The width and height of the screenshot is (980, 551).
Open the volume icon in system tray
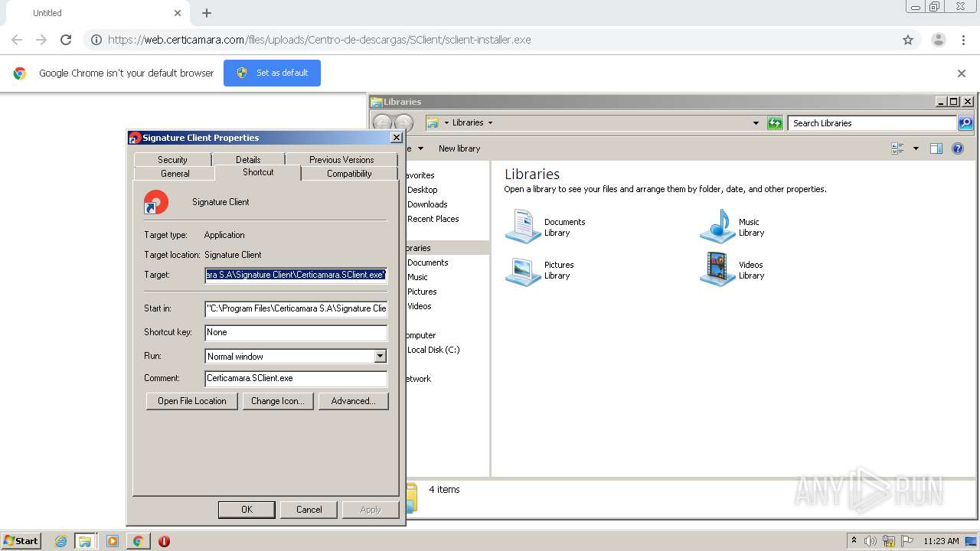click(871, 541)
